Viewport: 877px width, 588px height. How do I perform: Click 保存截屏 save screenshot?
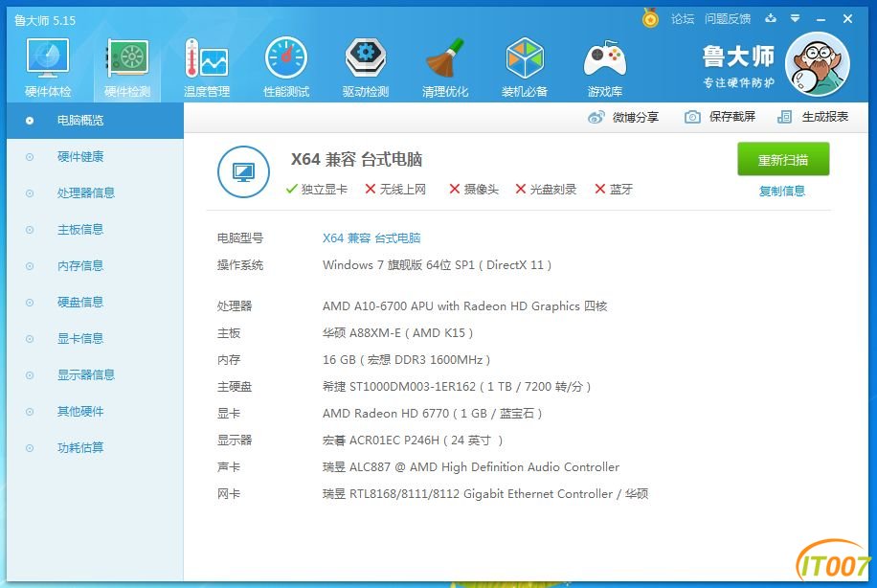pos(720,117)
